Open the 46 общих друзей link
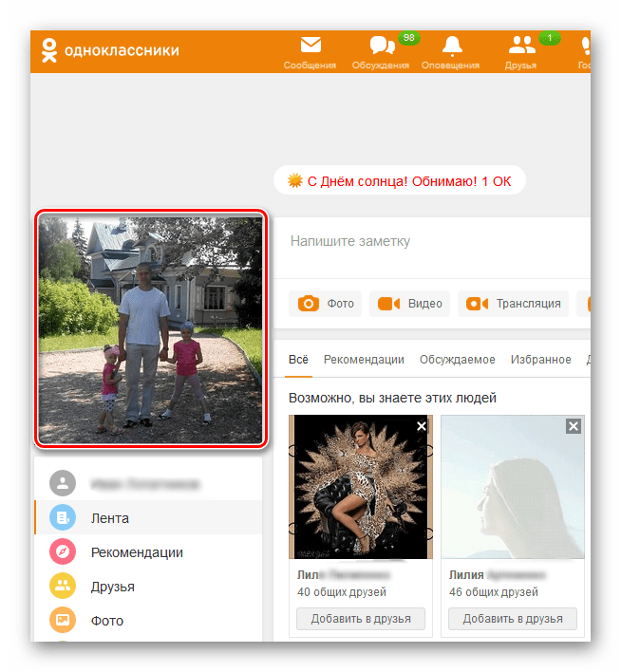Image resolution: width=621 pixels, height=672 pixels. [493, 592]
